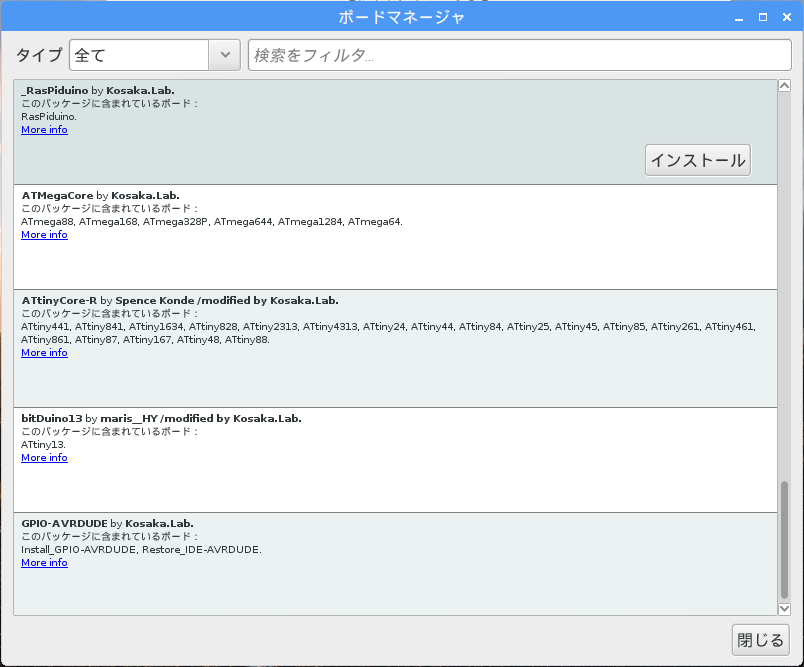Minimize the ボードマネージャ window

739,18
